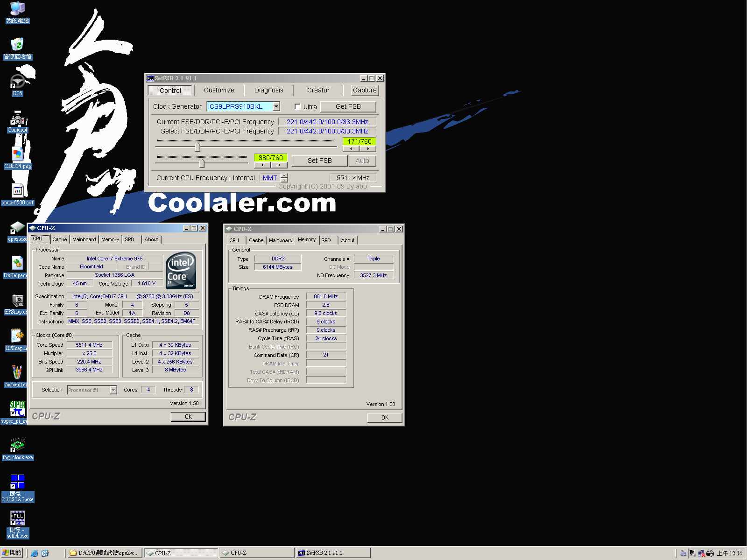Click the folder window taskbar button

pyautogui.click(x=105, y=553)
